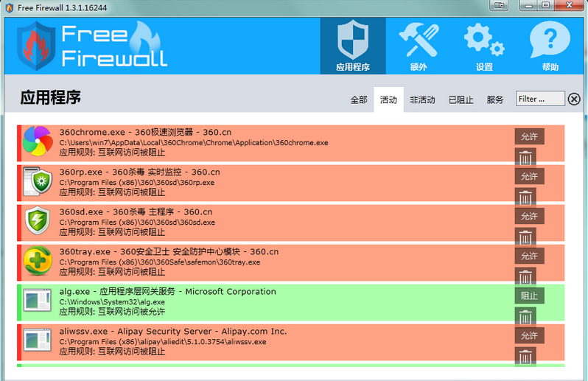This screenshot has width=588, height=381.
Task: Open the 应用程序 shield section
Action: (352, 46)
